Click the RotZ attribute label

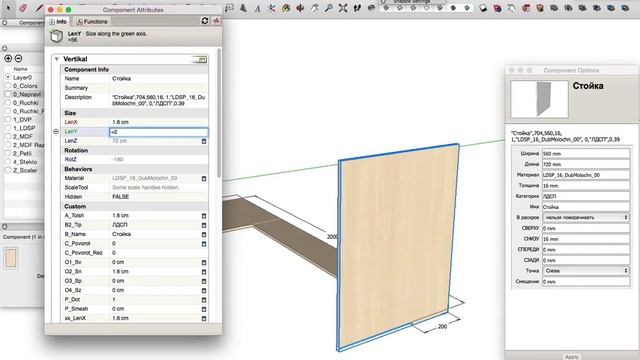click(71, 160)
